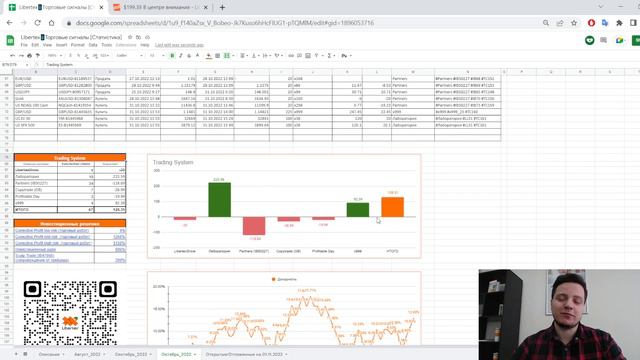Viewport: 640px width, 360px height.
Task: Click the green Share button
Action: (636, 40)
